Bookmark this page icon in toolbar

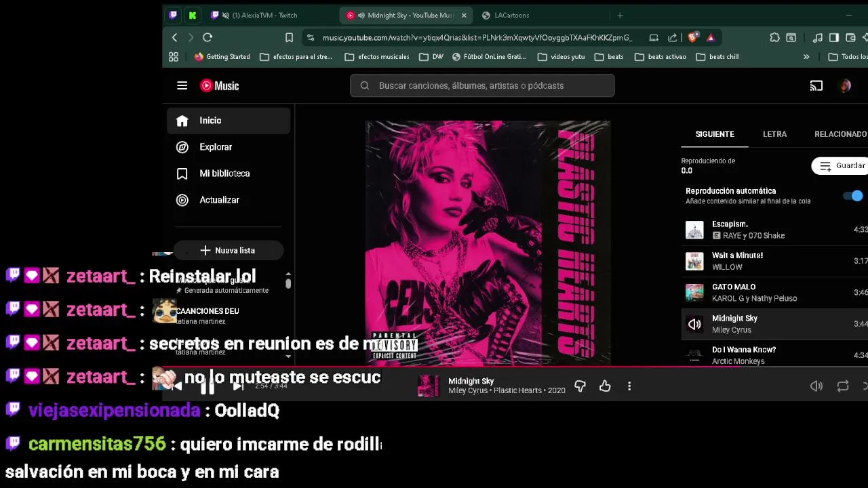pos(289,38)
